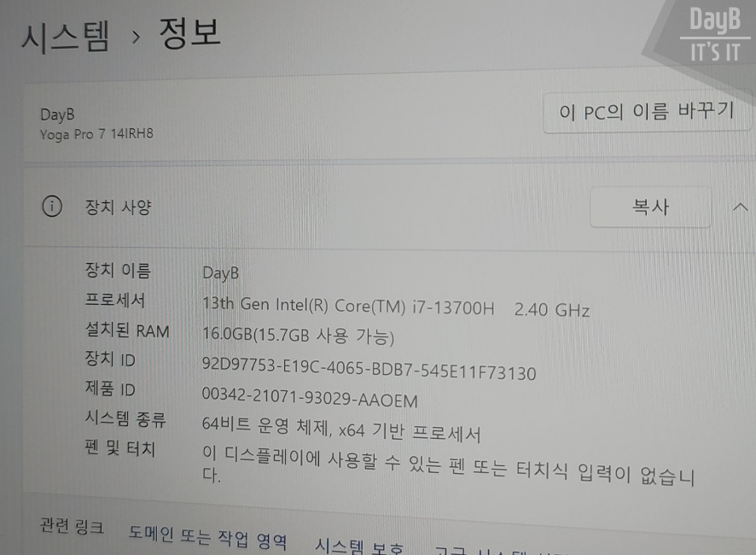Click the 64비트 운영 체제 system type value
The width and height of the screenshot is (756, 555).
(341, 431)
